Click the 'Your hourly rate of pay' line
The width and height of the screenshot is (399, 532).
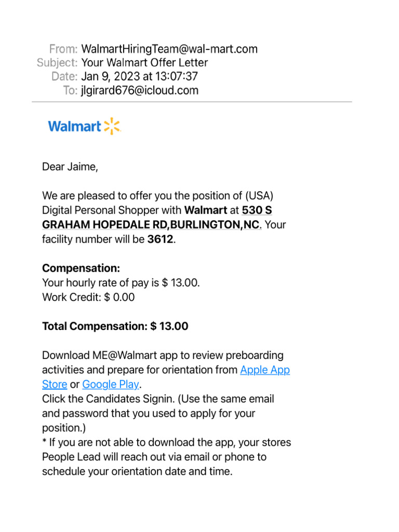(x=121, y=283)
